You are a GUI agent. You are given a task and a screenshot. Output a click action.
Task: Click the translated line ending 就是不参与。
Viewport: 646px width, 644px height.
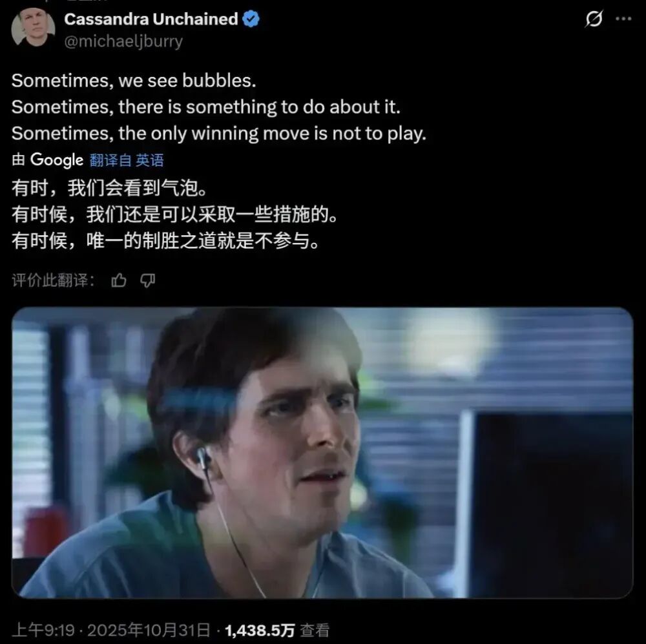[165, 241]
